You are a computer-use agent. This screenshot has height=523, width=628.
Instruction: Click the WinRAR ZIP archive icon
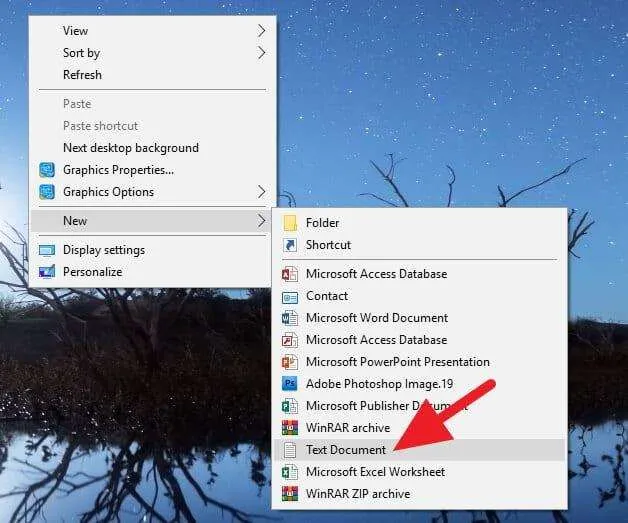coord(290,494)
